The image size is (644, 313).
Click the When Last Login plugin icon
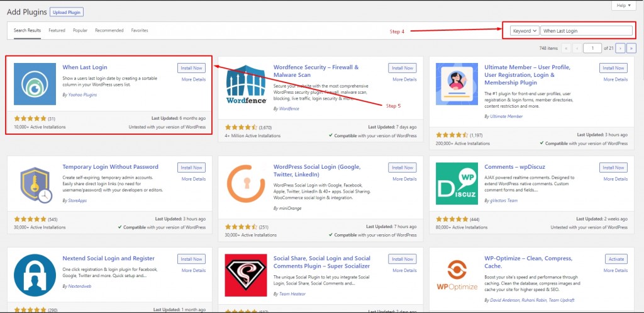(35, 84)
